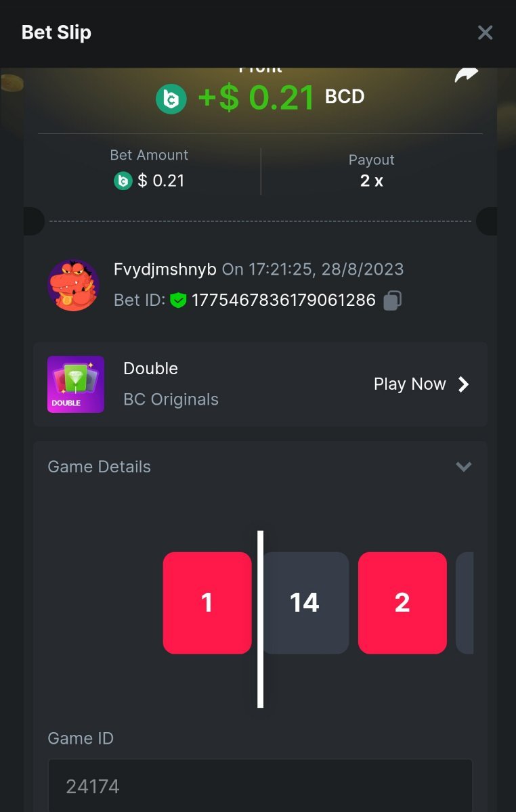Share the bet using the arrow icon
Viewport: 516px width, 812px height.
pyautogui.click(x=466, y=74)
